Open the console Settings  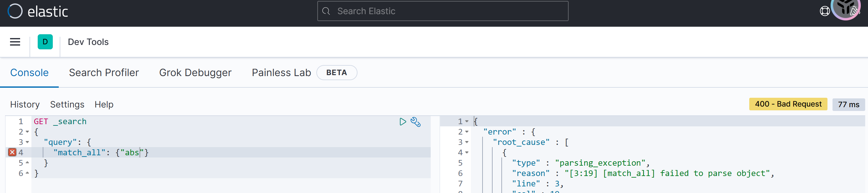pos(67,105)
